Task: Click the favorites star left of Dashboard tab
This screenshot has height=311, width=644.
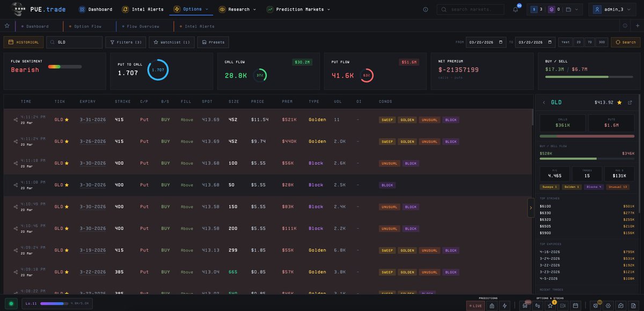Action: pos(7,26)
